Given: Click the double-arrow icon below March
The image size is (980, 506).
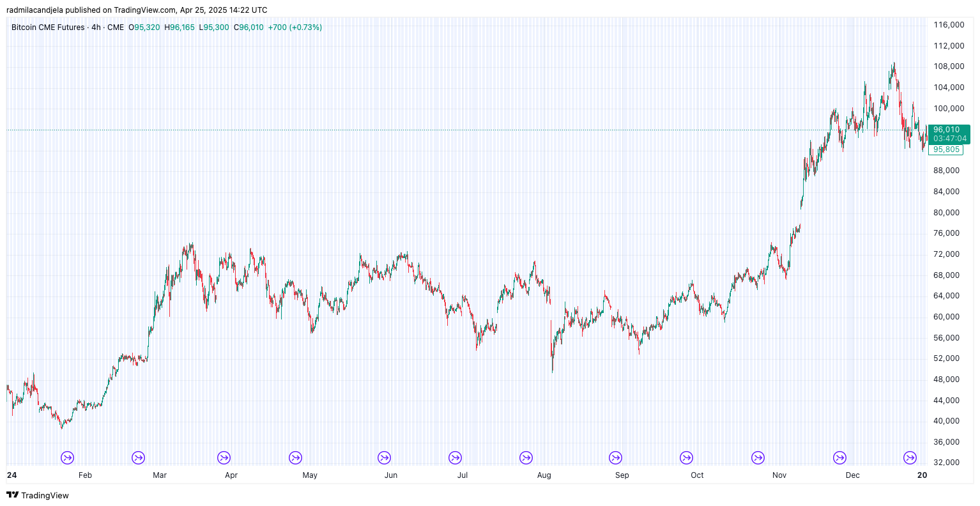Looking at the screenshot, I should click(x=137, y=457).
